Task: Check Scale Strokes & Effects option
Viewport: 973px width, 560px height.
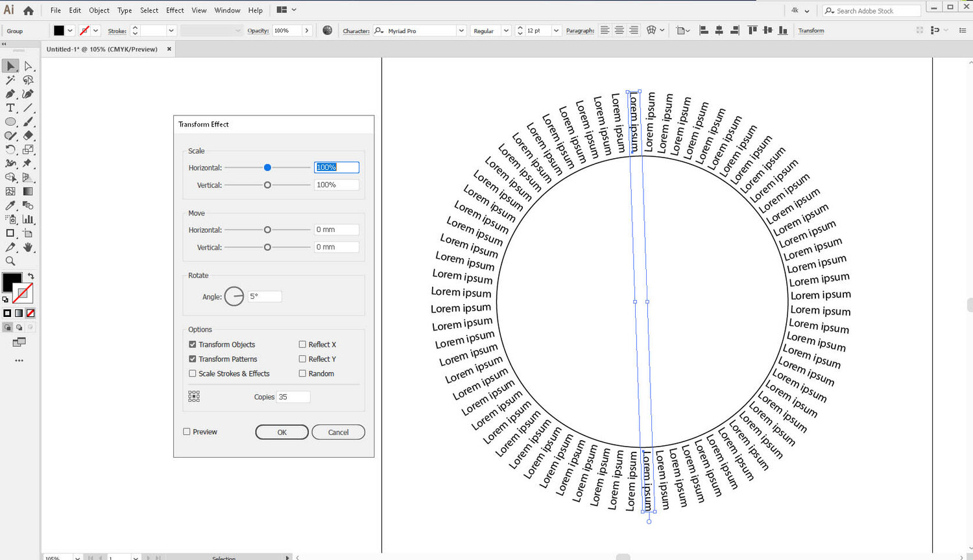Action: pyautogui.click(x=193, y=373)
